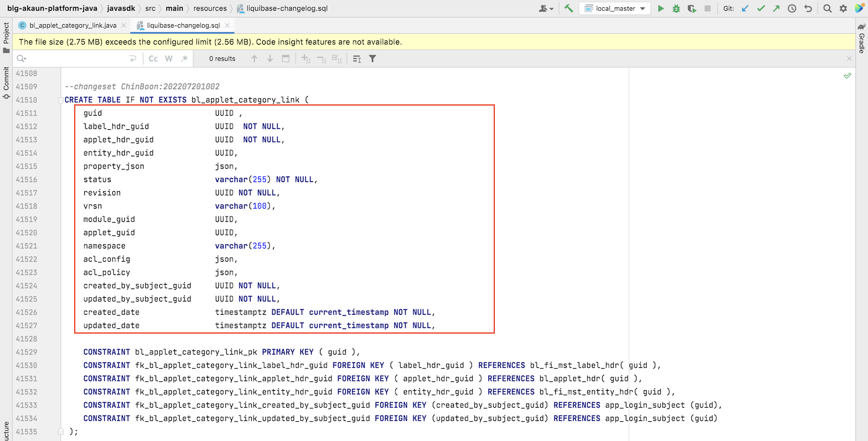
Task: Commit changes using Git checkmark icon
Action: [x=761, y=8]
